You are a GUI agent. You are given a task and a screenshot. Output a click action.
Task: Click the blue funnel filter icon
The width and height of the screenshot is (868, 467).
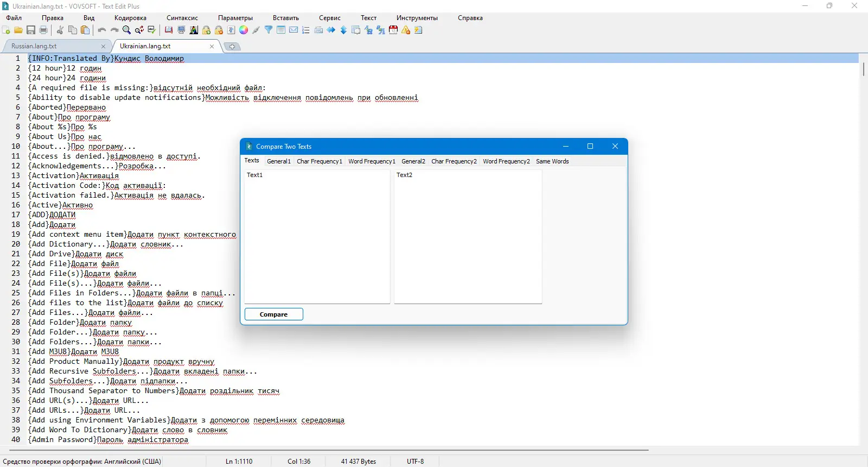pyautogui.click(x=269, y=30)
